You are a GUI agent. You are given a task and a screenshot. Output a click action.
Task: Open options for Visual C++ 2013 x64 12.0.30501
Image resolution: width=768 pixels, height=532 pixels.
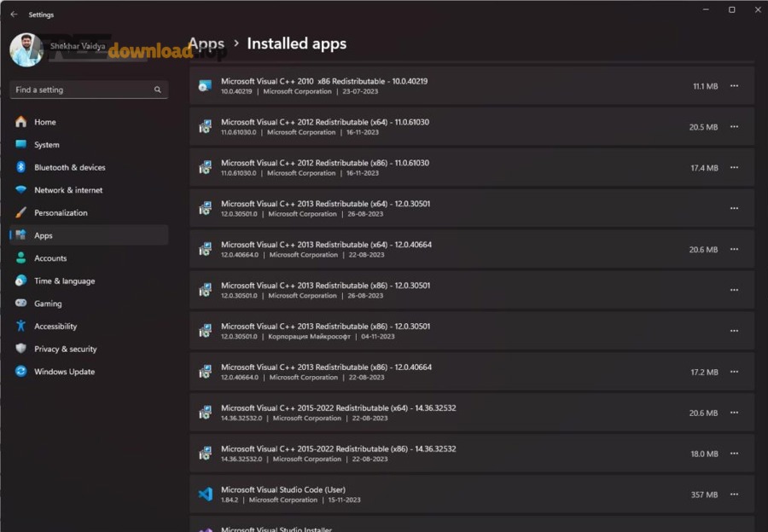(x=734, y=209)
